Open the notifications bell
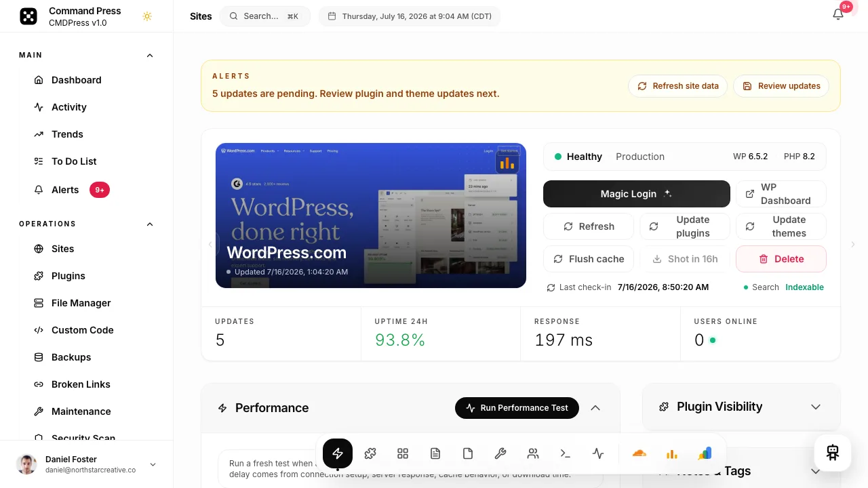The image size is (868, 488). tap(838, 14)
